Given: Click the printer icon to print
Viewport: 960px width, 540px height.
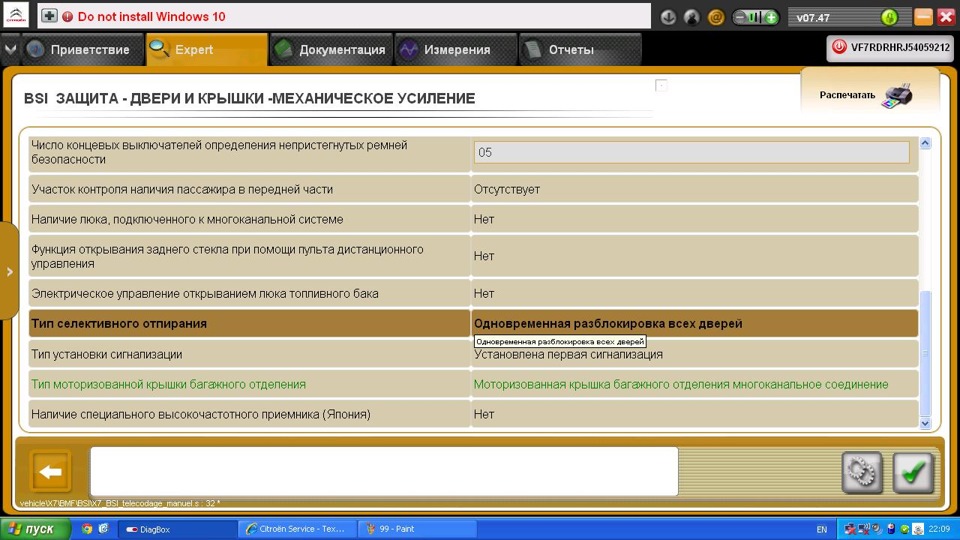Looking at the screenshot, I should coord(897,96).
